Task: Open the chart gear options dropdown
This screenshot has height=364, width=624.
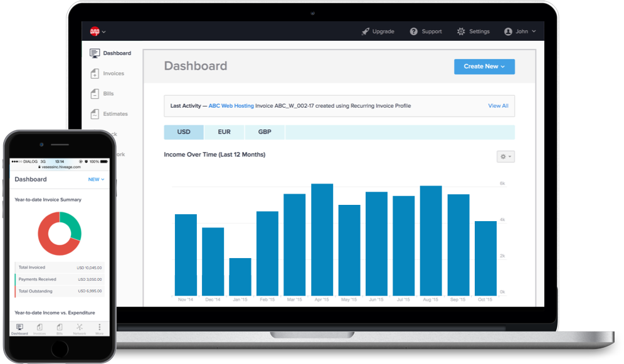Action: point(505,157)
